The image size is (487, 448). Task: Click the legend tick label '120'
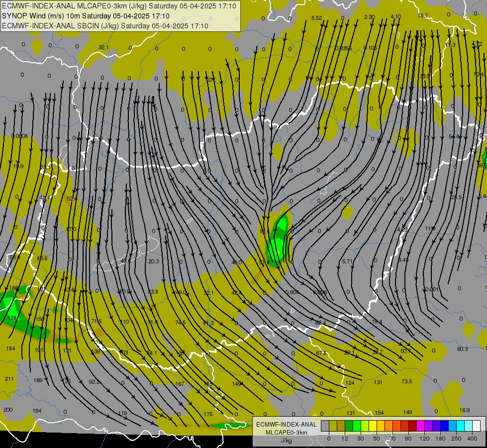[425, 439]
